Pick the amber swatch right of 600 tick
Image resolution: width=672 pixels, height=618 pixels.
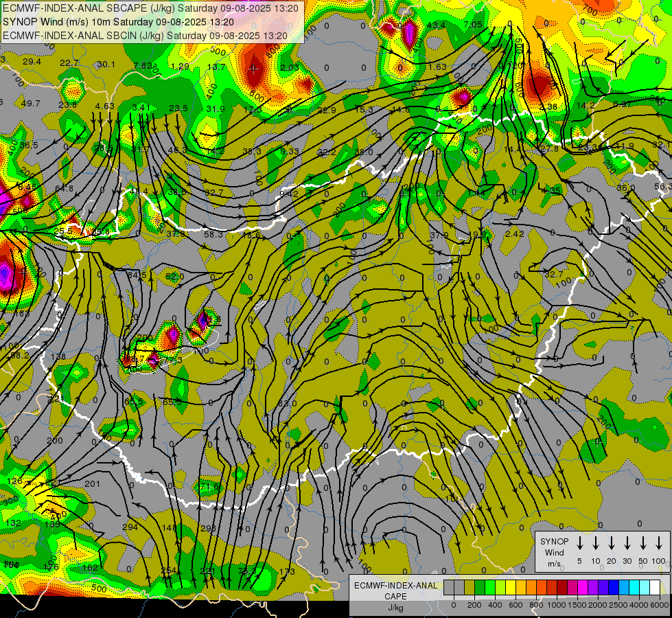click(521, 587)
